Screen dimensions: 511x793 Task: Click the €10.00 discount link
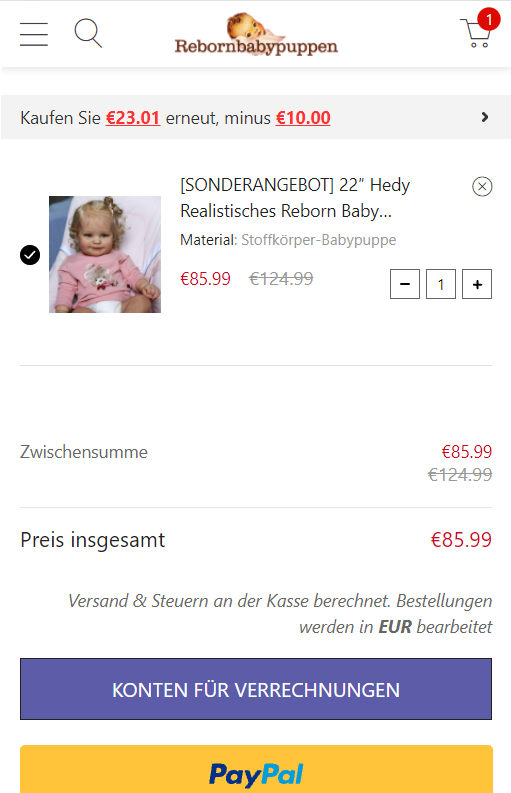[x=303, y=118]
